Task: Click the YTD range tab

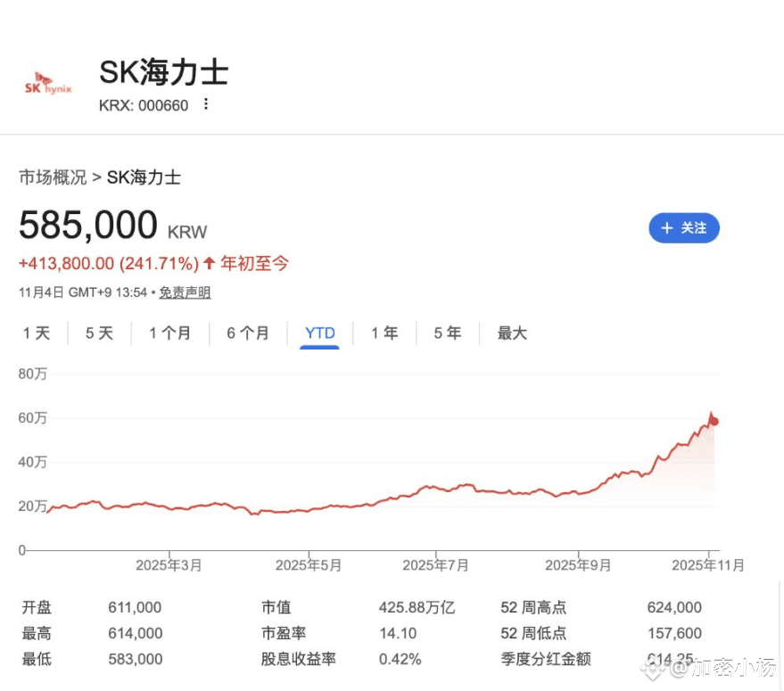Action: (319, 333)
